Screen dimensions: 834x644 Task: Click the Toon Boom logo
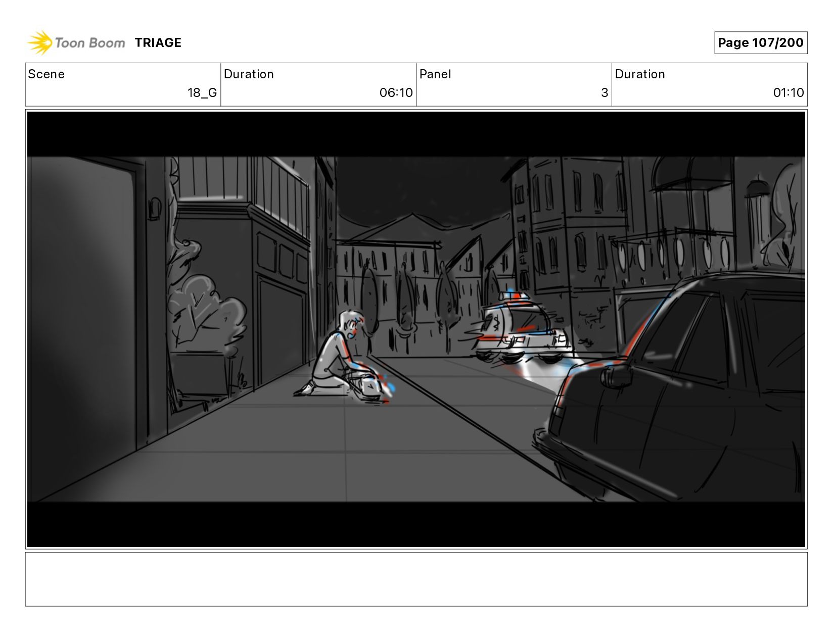[x=76, y=42]
